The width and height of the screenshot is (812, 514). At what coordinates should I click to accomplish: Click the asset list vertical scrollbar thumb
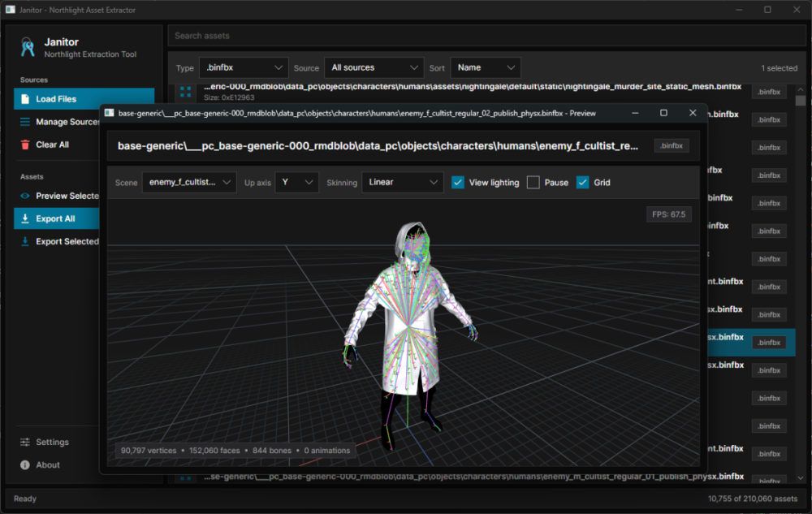coord(801,101)
